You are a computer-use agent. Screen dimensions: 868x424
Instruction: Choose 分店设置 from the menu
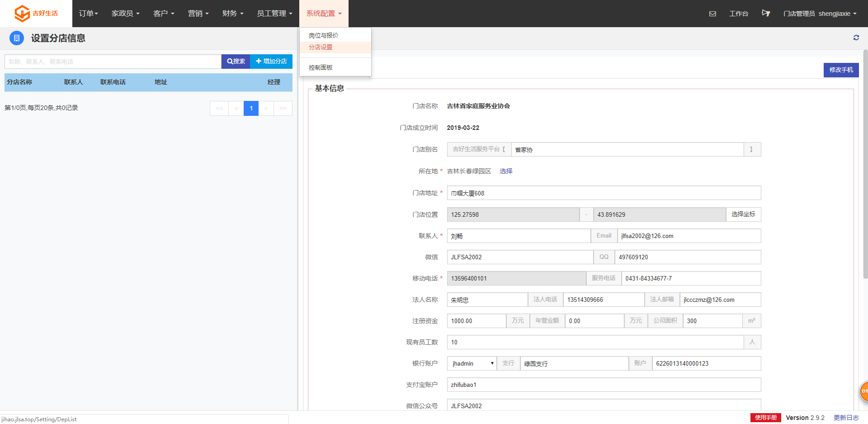click(x=335, y=47)
